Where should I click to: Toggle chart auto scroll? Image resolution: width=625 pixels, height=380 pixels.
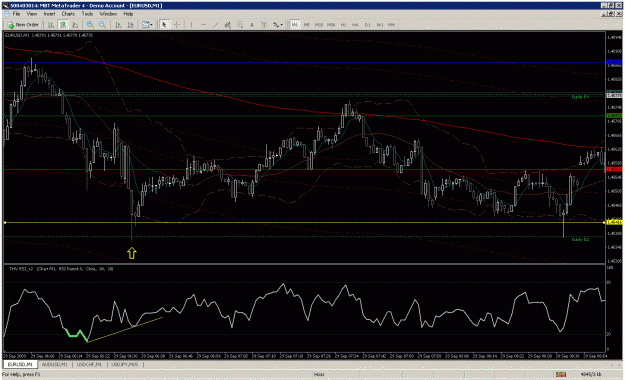118,25
